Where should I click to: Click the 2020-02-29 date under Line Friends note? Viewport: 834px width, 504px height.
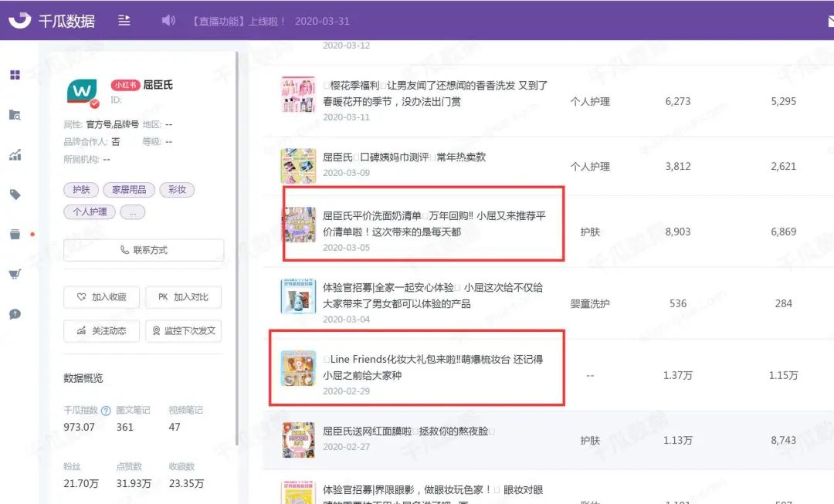pos(346,391)
